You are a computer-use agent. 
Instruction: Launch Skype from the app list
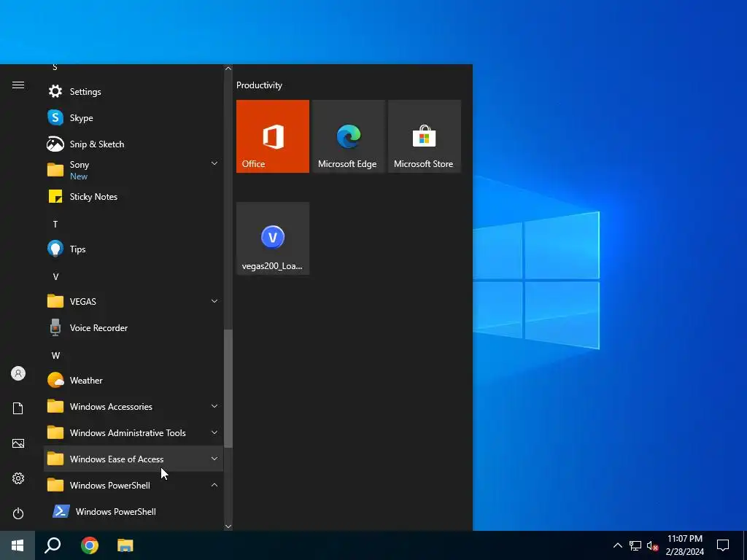click(x=133, y=117)
